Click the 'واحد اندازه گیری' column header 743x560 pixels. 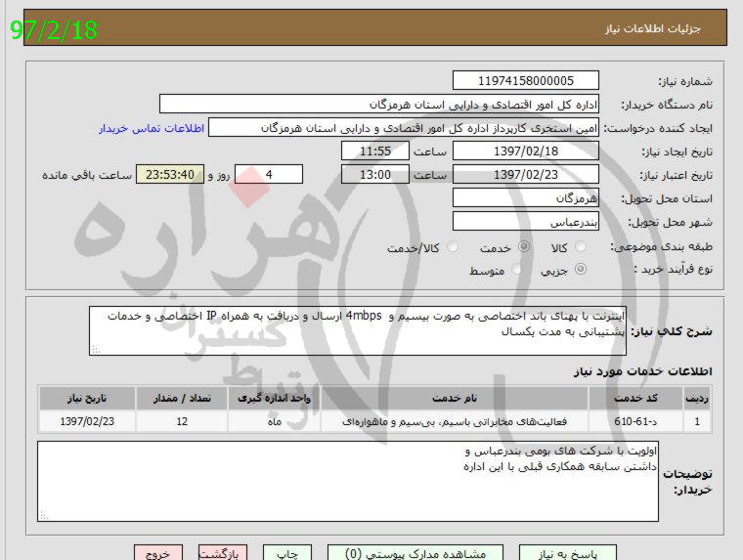[274, 399]
